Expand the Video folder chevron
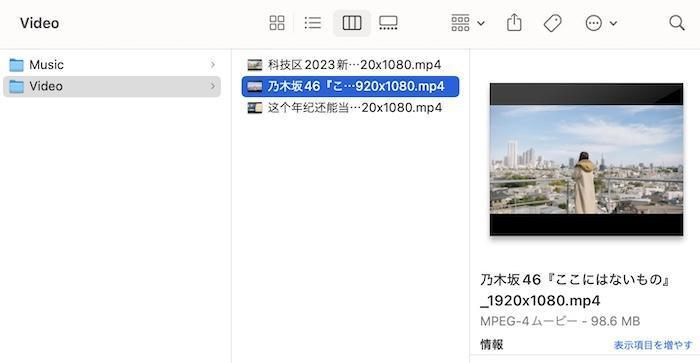This screenshot has width=700, height=363. point(212,86)
